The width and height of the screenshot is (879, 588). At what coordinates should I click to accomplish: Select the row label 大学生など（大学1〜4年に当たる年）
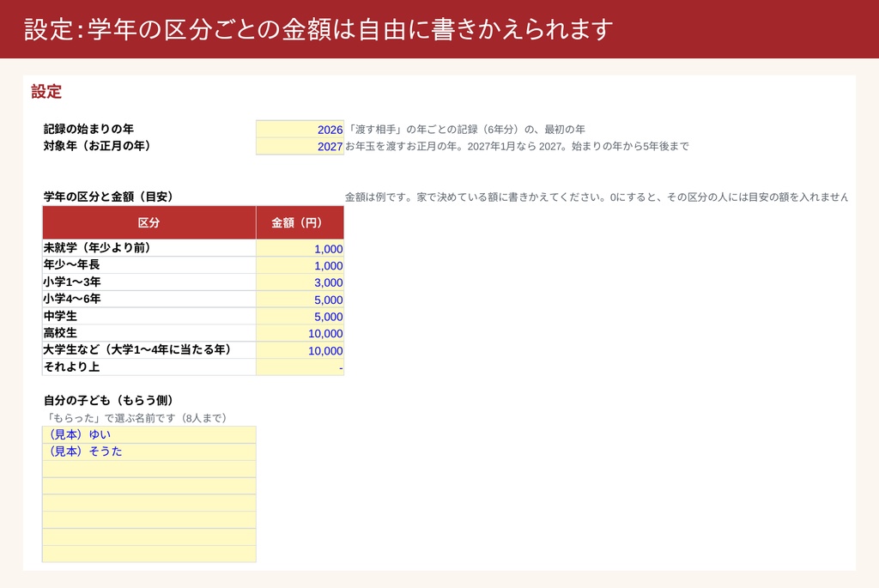(x=137, y=349)
